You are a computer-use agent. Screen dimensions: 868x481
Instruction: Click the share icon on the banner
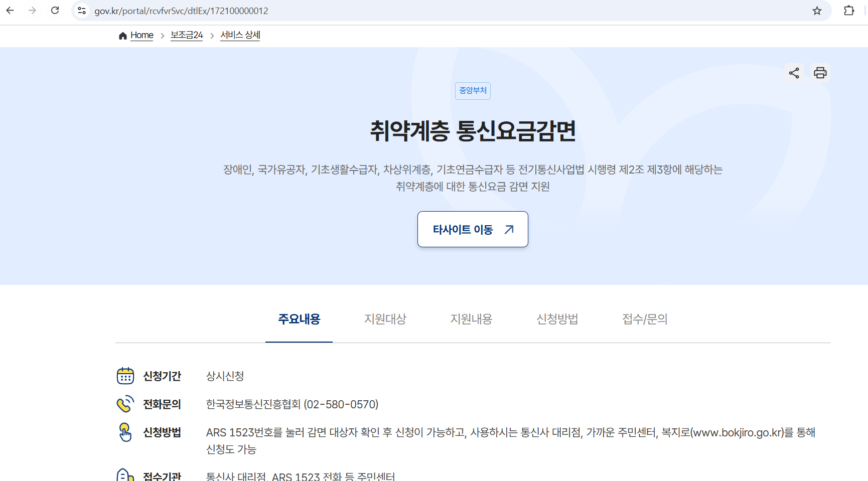pos(794,73)
